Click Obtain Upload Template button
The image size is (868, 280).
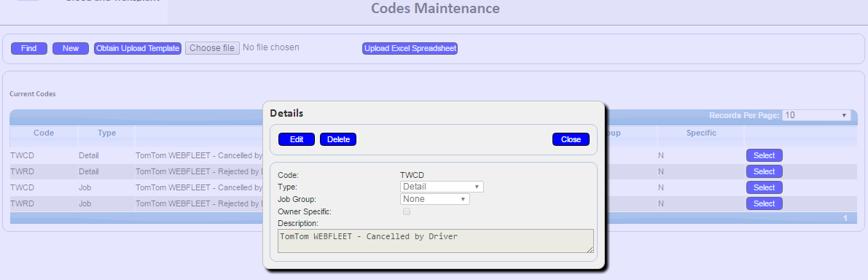point(138,49)
